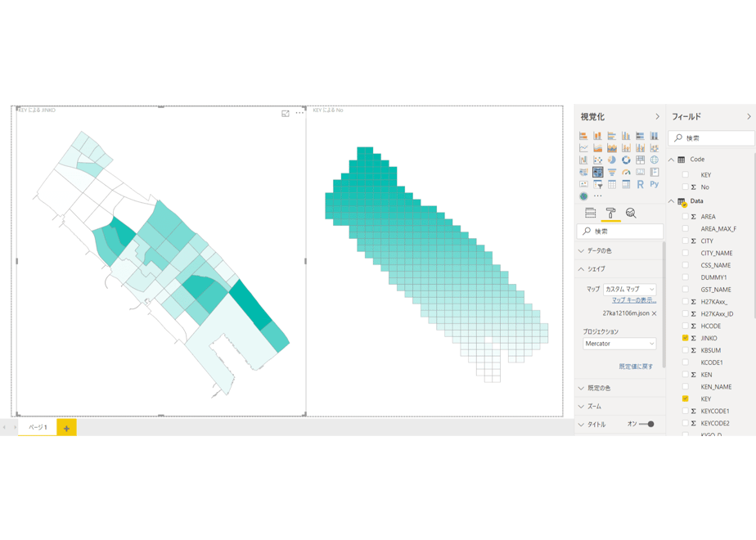Select the waterfall chart visual
Image resolution: width=756 pixels, height=540 pixels.
pos(583,160)
